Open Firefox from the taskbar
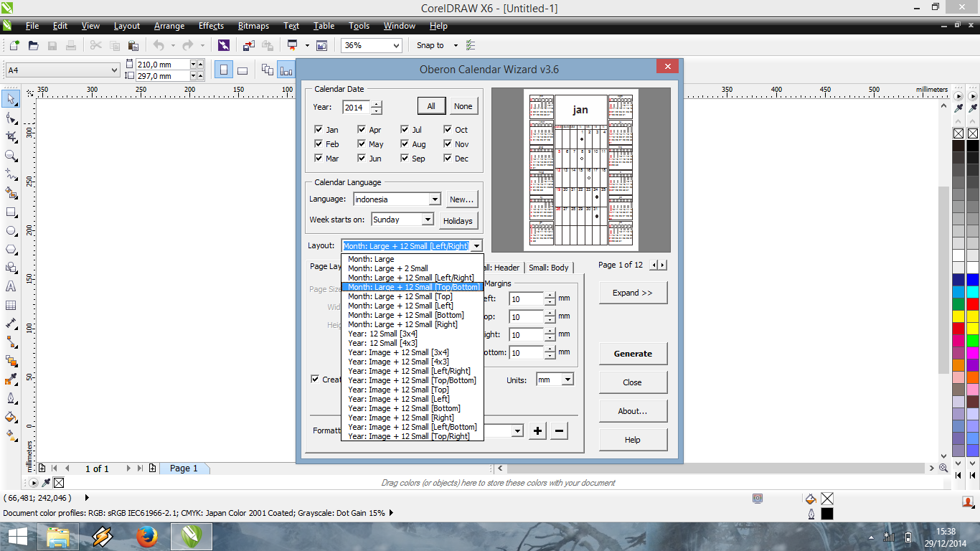The image size is (980, 551). 146,536
